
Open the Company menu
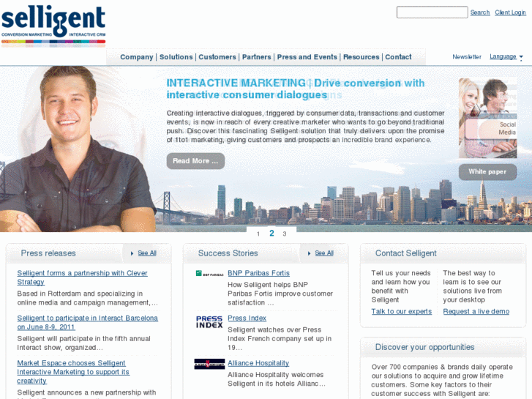(x=136, y=57)
